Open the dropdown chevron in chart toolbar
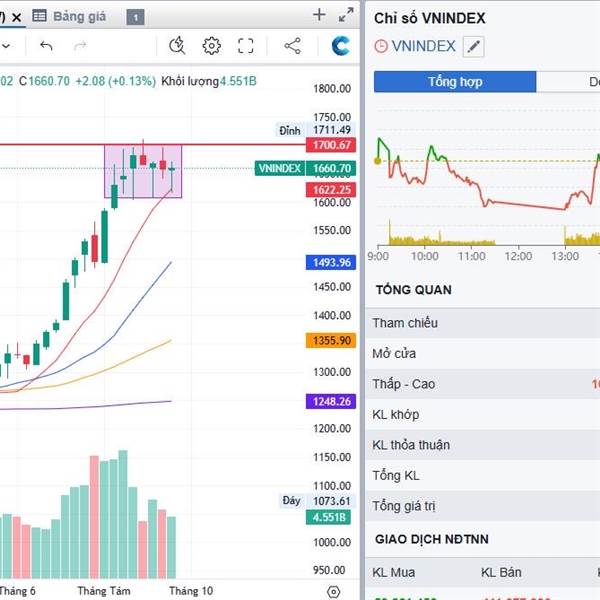 coord(6,46)
